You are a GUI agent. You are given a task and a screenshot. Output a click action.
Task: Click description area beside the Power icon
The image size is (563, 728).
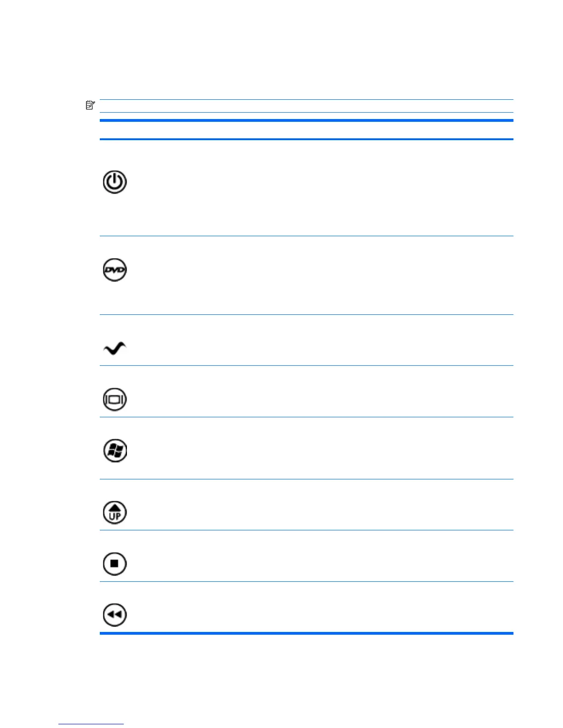pos(322,188)
